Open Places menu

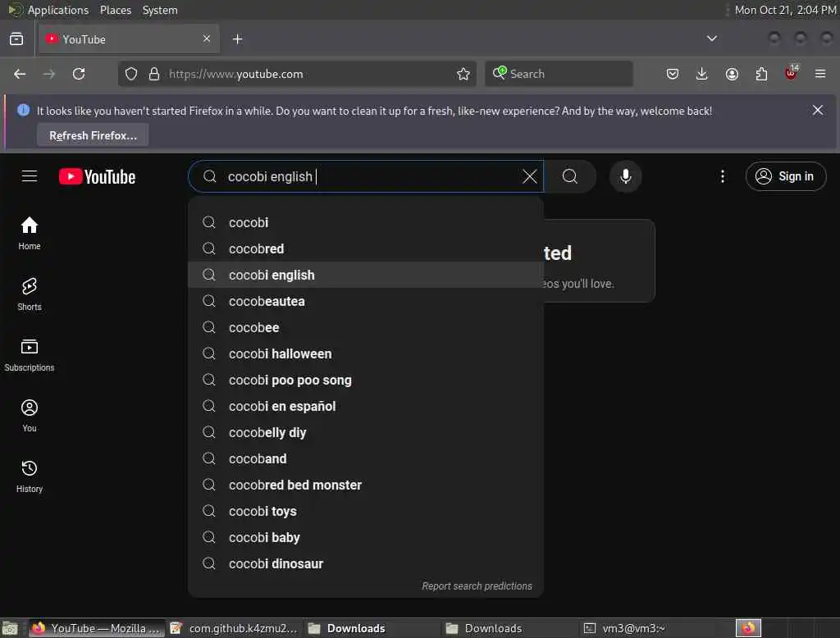[115, 10]
